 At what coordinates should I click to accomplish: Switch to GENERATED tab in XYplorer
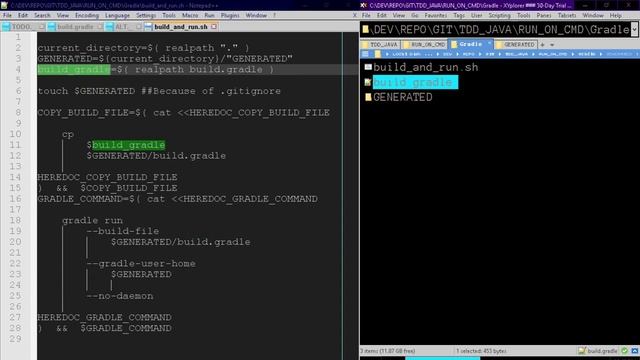click(x=516, y=44)
